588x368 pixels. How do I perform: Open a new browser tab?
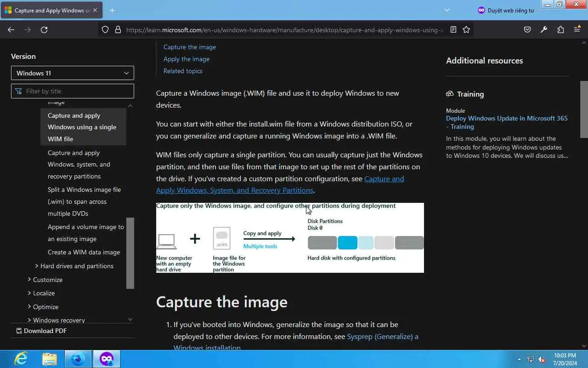112,10
